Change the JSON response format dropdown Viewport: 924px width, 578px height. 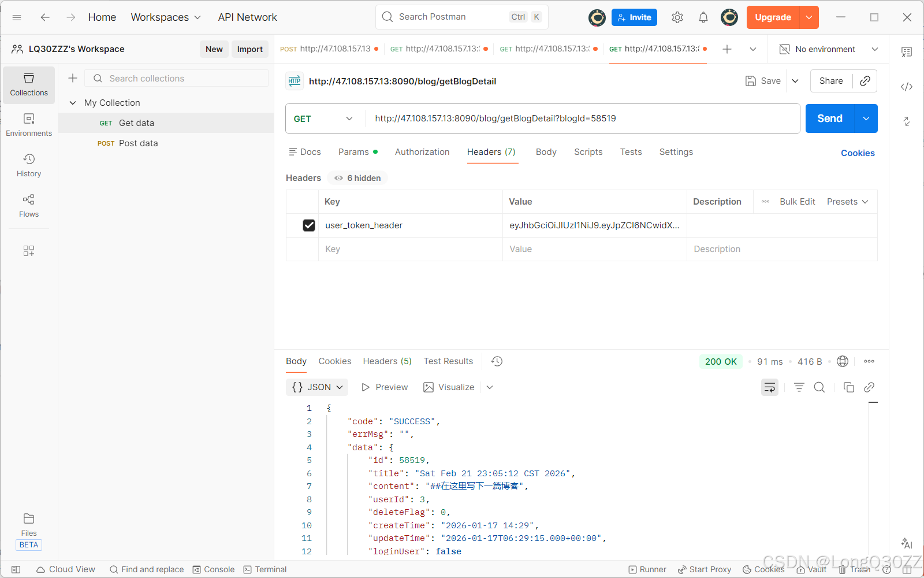coord(317,387)
